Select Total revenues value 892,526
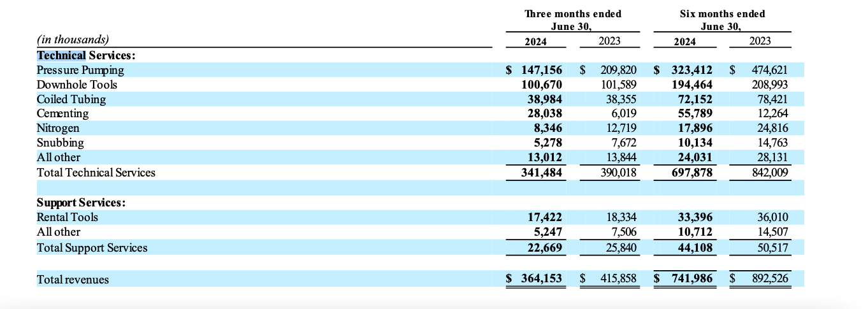The image size is (868, 309). (770, 279)
